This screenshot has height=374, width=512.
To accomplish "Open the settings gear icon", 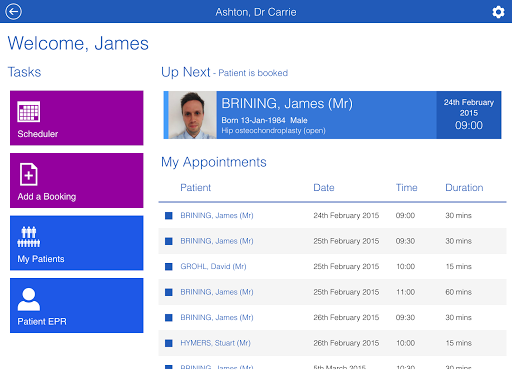I will pyautogui.click(x=498, y=12).
